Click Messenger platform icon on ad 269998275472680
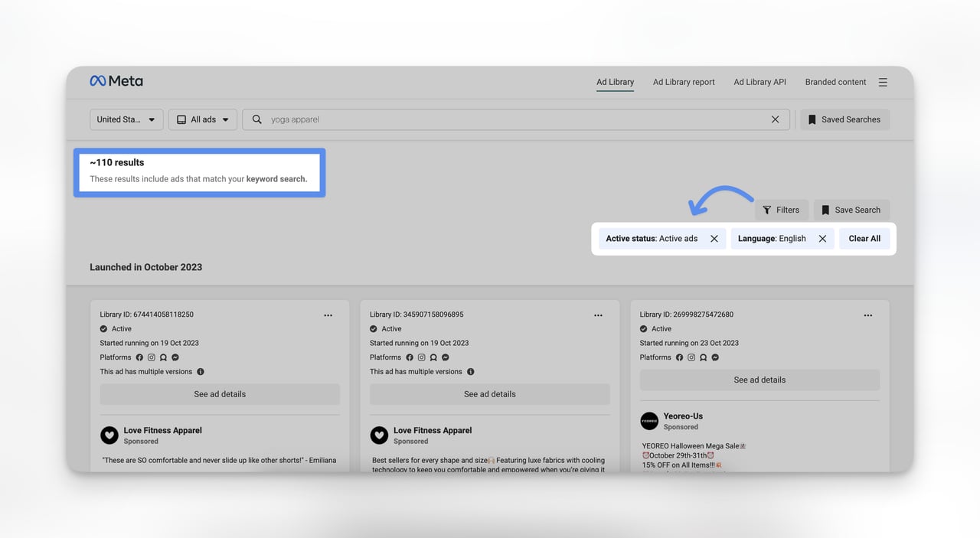This screenshot has height=538, width=980. coord(715,357)
